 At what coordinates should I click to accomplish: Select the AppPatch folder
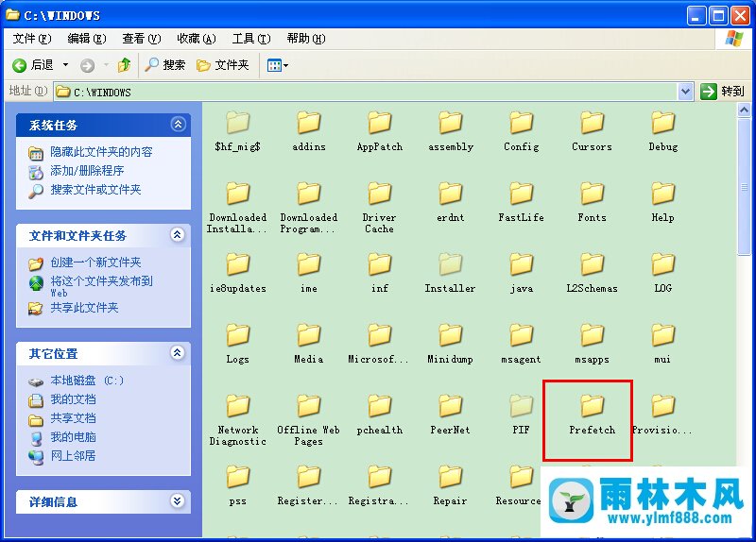click(380, 131)
